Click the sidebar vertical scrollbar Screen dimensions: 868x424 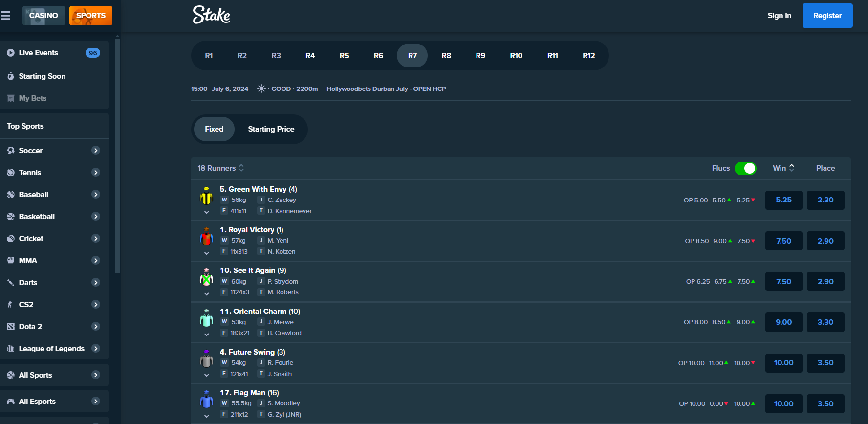pos(117,156)
